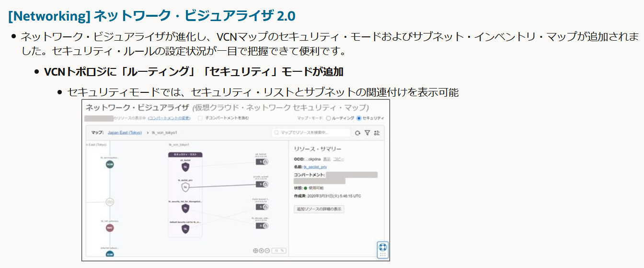Select the bottom subnet node
This screenshot has height=268, width=644.
[262, 225]
